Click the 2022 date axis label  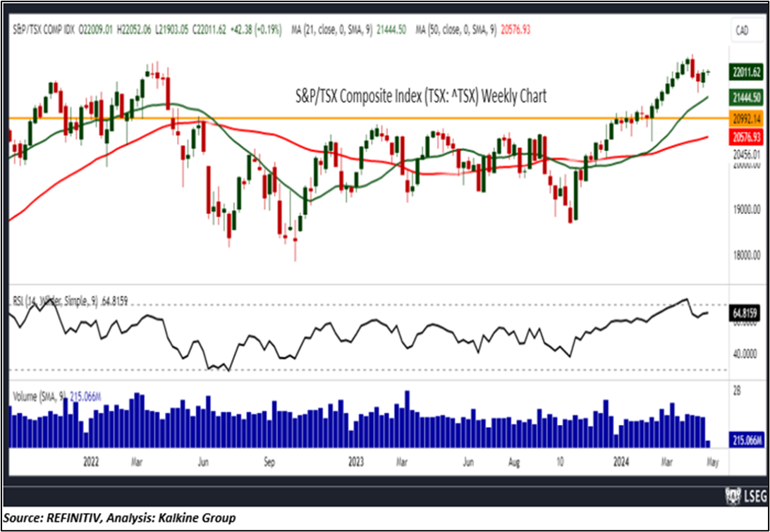(91, 462)
